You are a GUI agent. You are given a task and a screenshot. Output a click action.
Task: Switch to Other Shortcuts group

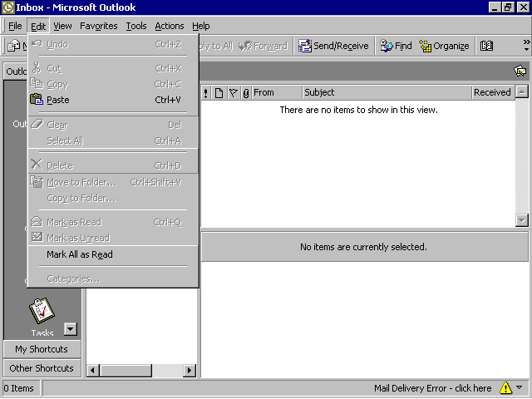[42, 368]
